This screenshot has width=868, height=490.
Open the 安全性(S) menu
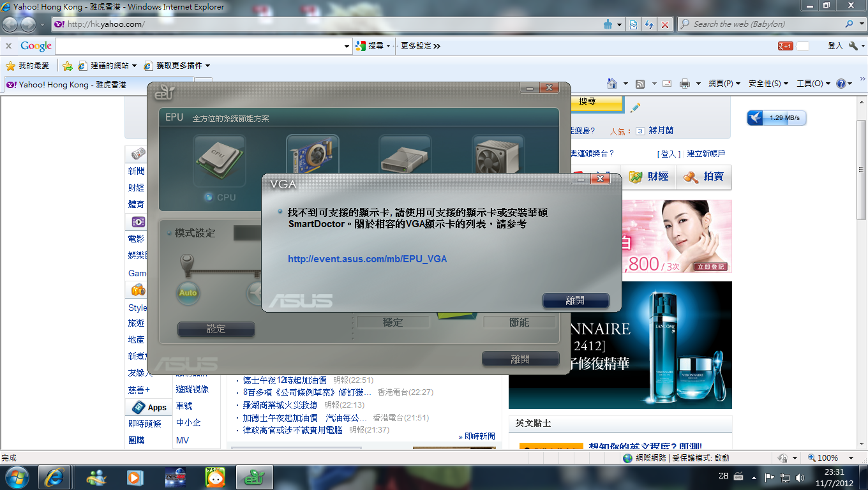[x=768, y=84]
